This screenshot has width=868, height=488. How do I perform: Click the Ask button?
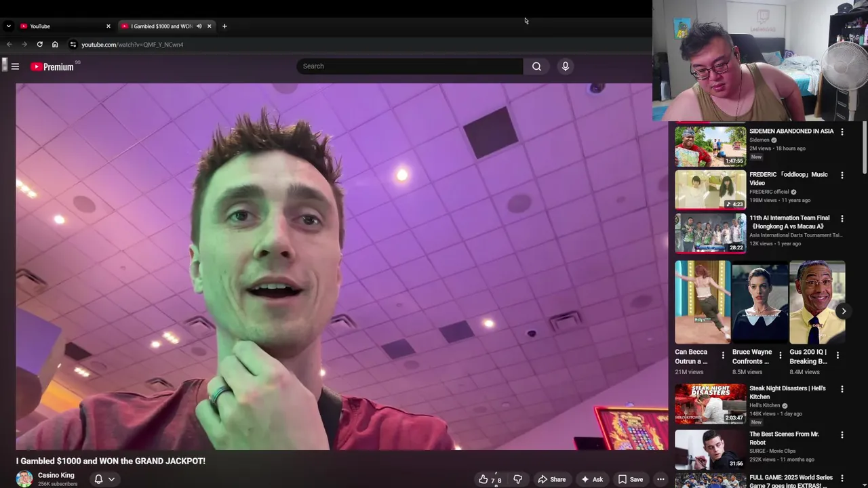pyautogui.click(x=592, y=479)
